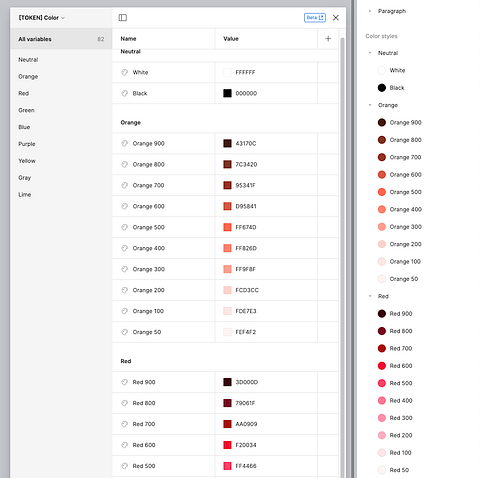
Task: Select All variables in the sidebar
Action: pos(61,39)
